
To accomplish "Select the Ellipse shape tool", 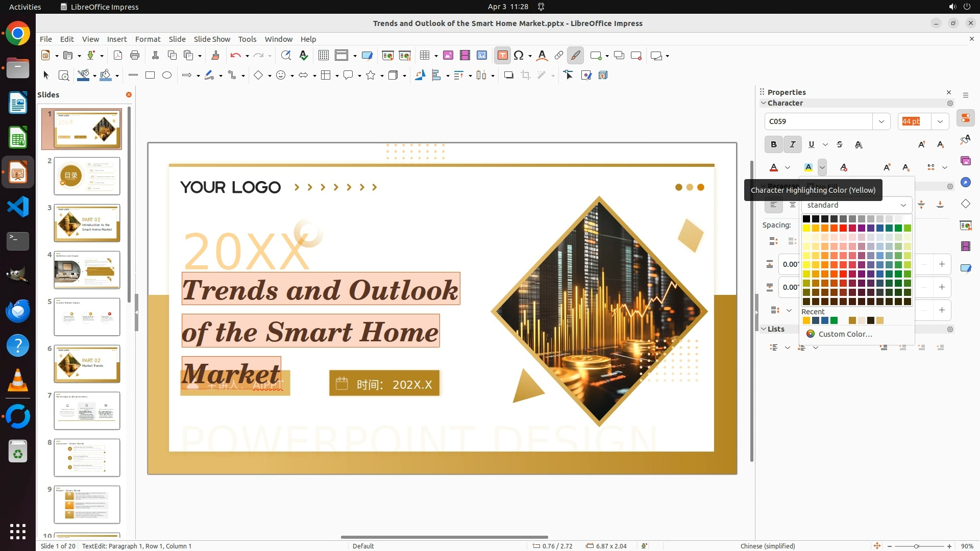I will click(167, 76).
